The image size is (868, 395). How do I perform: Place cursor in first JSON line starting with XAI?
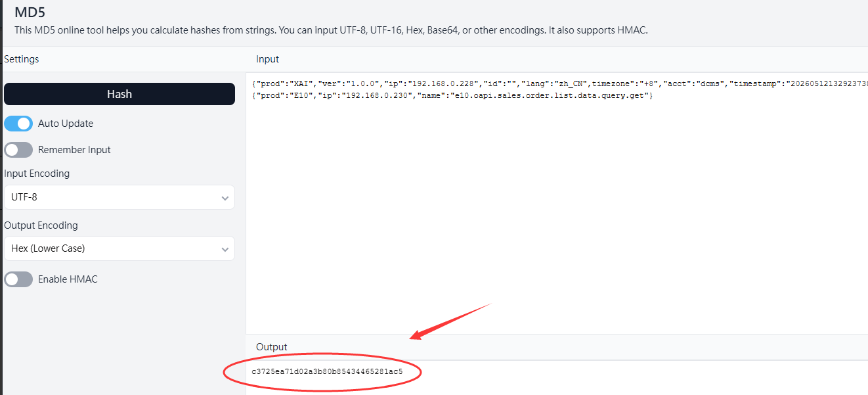(x=559, y=84)
